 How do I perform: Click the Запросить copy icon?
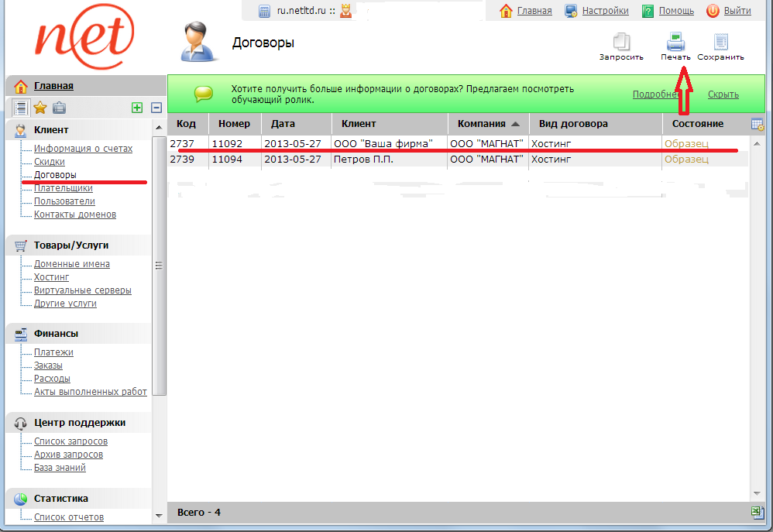(621, 42)
